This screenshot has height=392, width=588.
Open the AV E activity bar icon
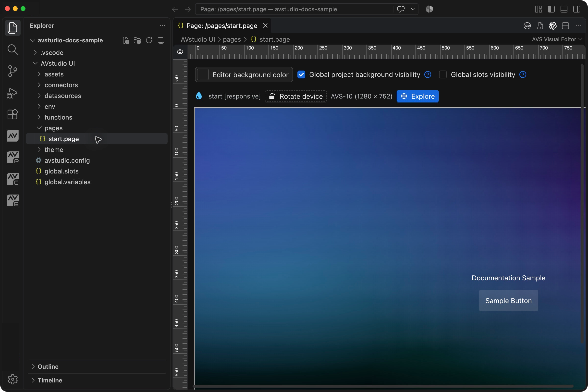pos(12,200)
